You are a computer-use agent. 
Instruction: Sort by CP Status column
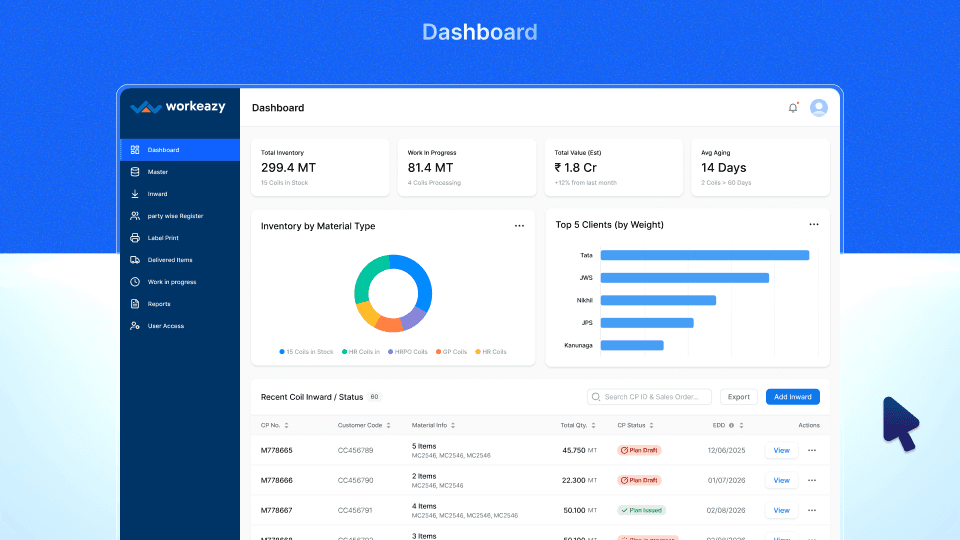click(x=651, y=426)
